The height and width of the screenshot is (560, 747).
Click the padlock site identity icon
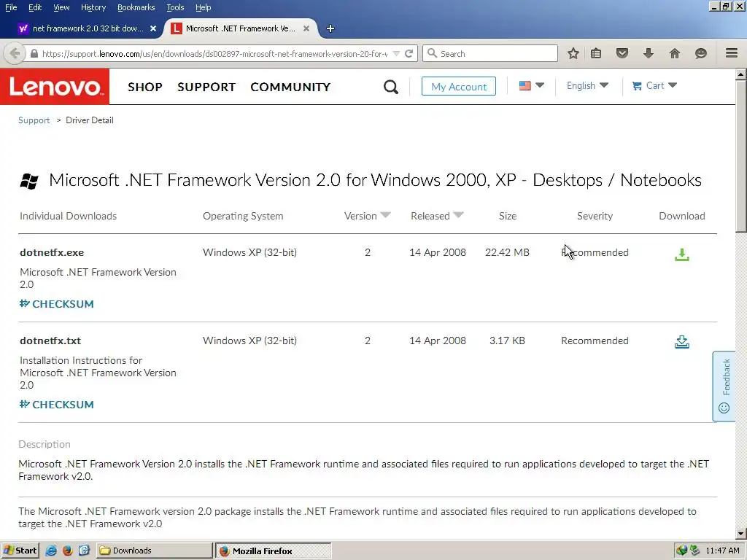[34, 53]
